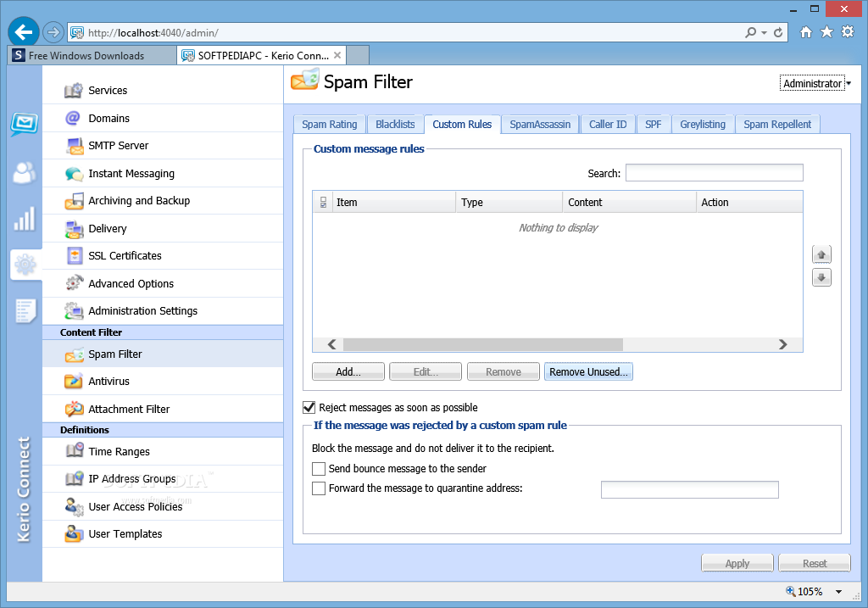Select the Custom Rules tab

tap(462, 125)
